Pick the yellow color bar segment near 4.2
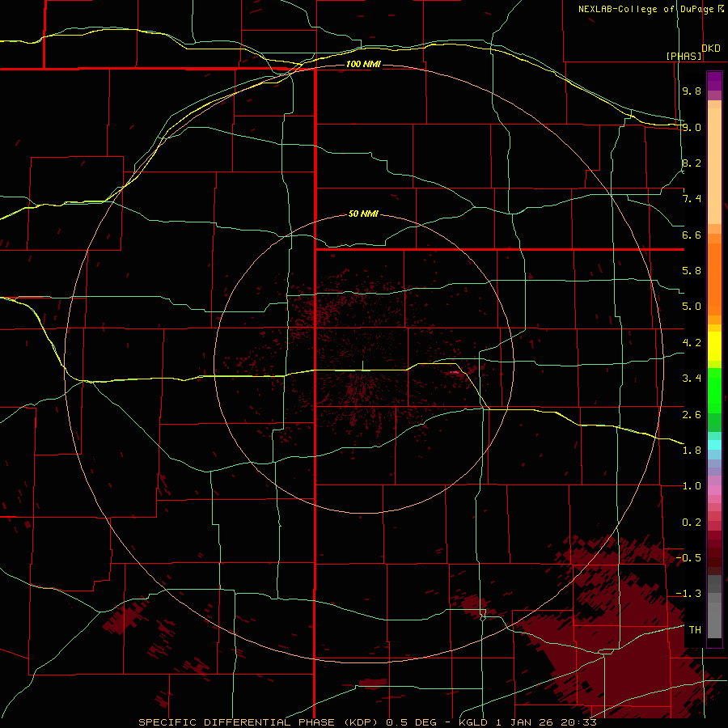 coord(714,346)
